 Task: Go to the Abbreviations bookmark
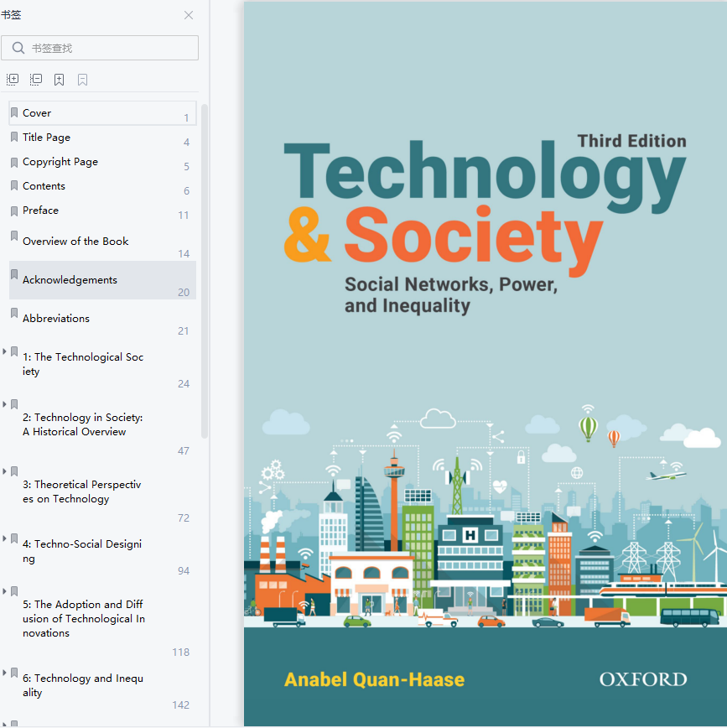(102, 319)
